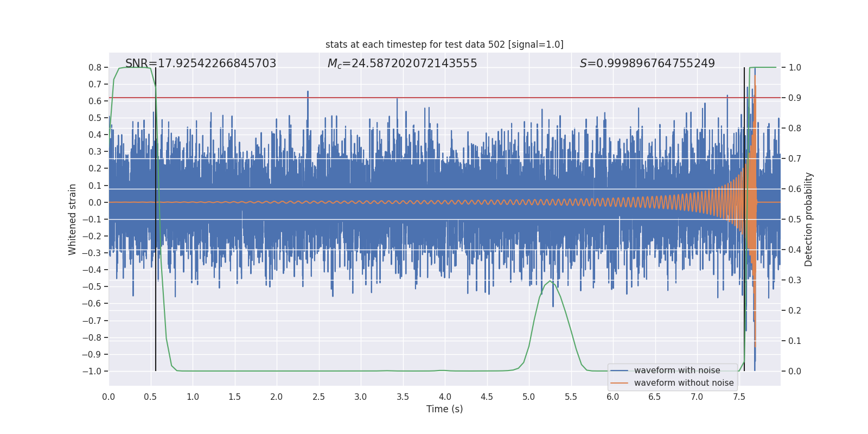Click the 0.6 tick on the detection probability axis
Viewport: 868px width, 434px height.
[x=795, y=189]
